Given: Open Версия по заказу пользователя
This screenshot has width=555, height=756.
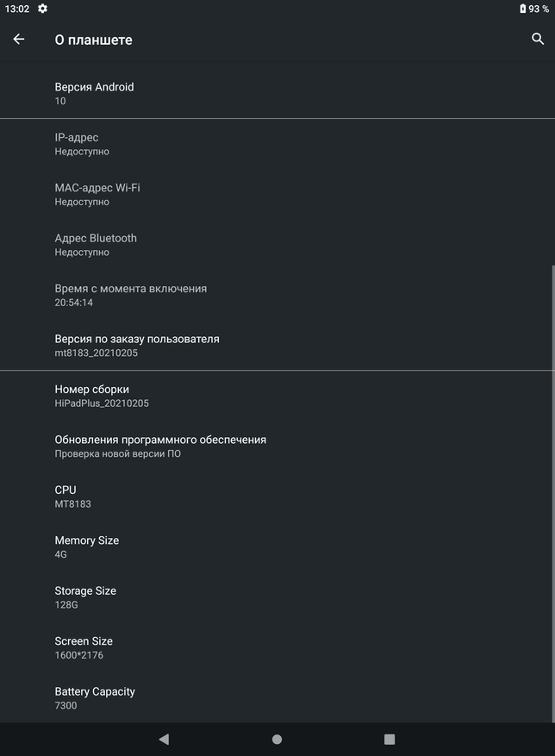Looking at the screenshot, I should [x=277, y=345].
